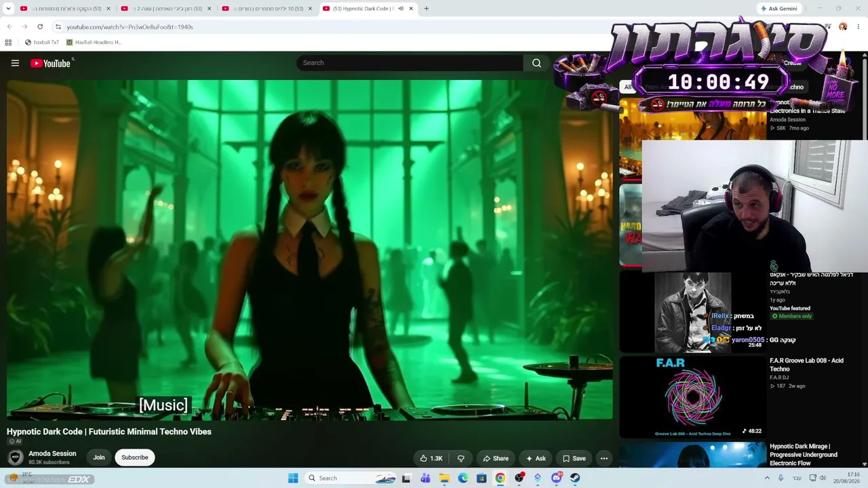Open Microsoft Store from the taskbar
This screenshot has width=868, height=488.
click(x=481, y=478)
